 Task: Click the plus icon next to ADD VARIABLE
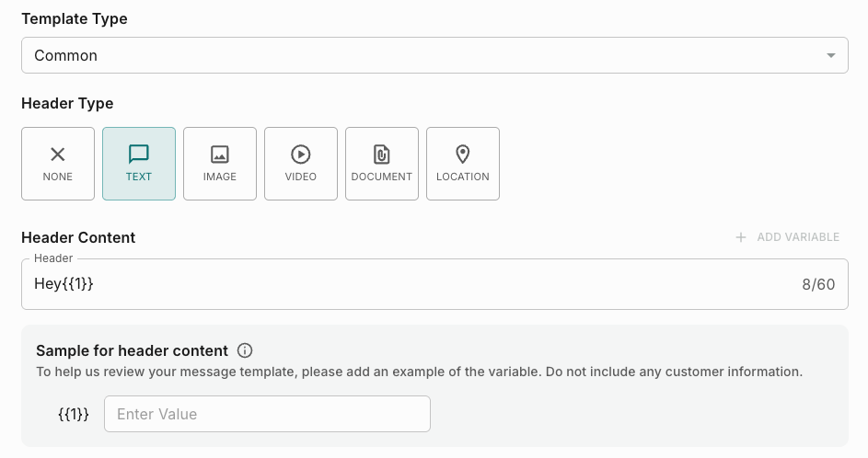click(x=741, y=237)
